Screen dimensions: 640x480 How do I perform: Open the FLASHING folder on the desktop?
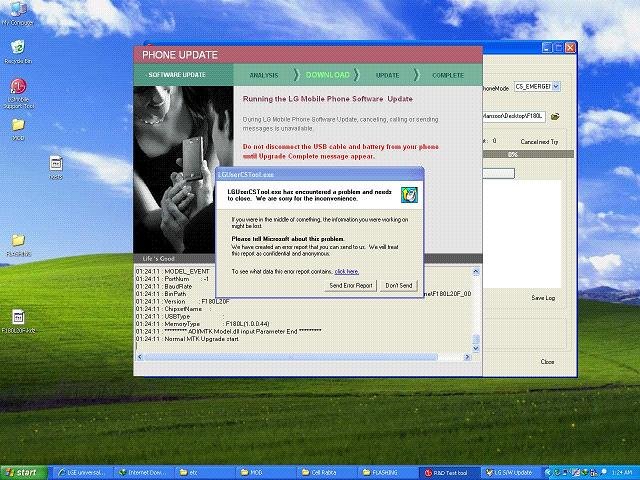pyautogui.click(x=18, y=244)
